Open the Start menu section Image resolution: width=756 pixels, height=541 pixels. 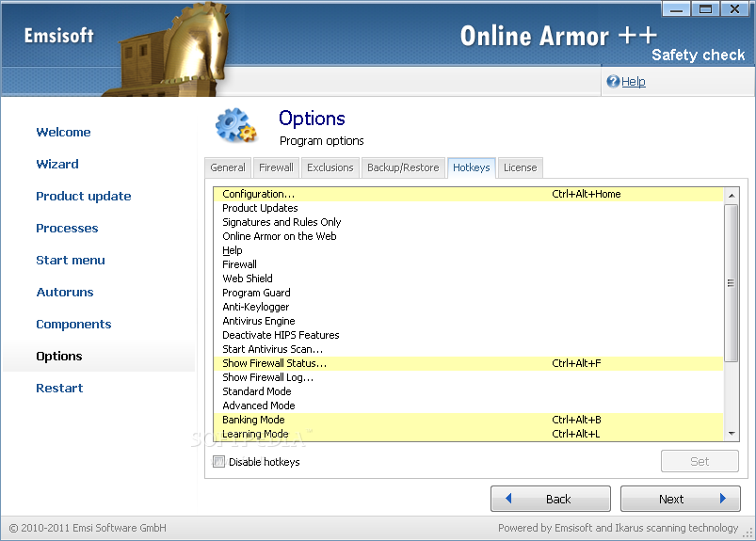(x=71, y=260)
